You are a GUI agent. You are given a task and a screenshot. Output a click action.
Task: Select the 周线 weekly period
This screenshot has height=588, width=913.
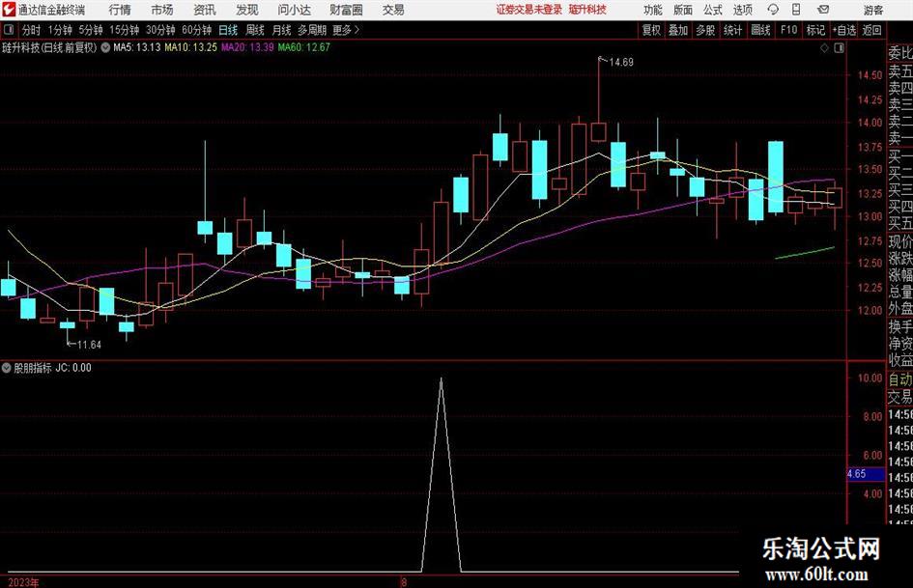point(254,30)
